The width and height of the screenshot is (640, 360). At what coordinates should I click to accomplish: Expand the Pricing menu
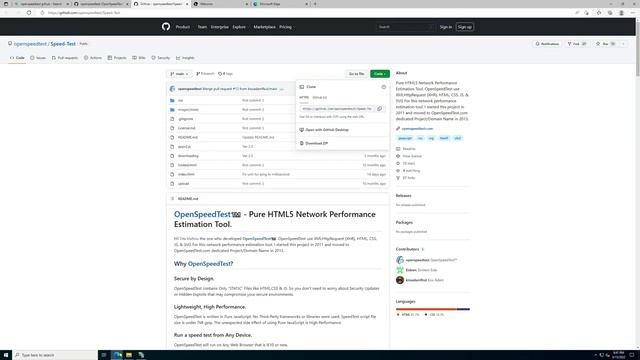[x=285, y=27]
